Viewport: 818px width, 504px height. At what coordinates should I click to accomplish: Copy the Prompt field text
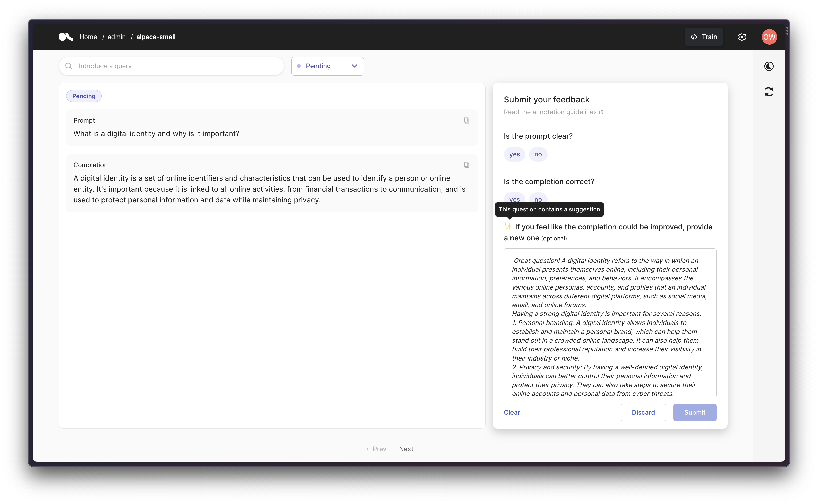(466, 120)
